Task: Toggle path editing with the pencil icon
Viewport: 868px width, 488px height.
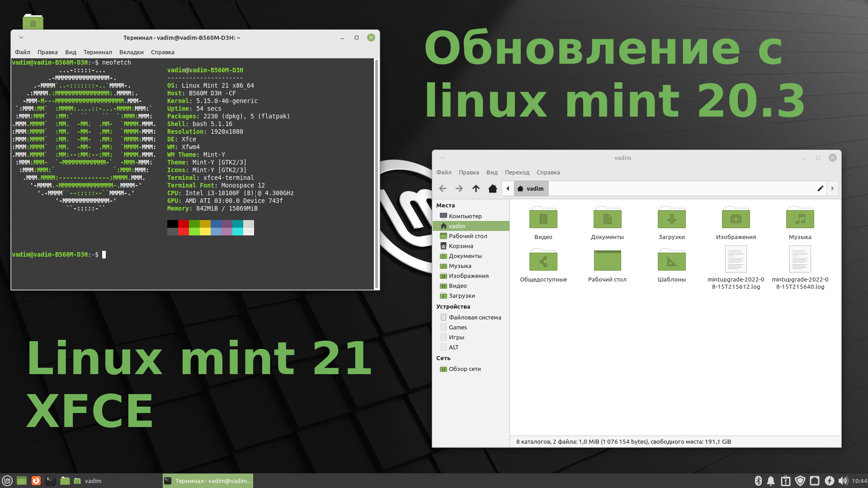Action: coord(820,188)
